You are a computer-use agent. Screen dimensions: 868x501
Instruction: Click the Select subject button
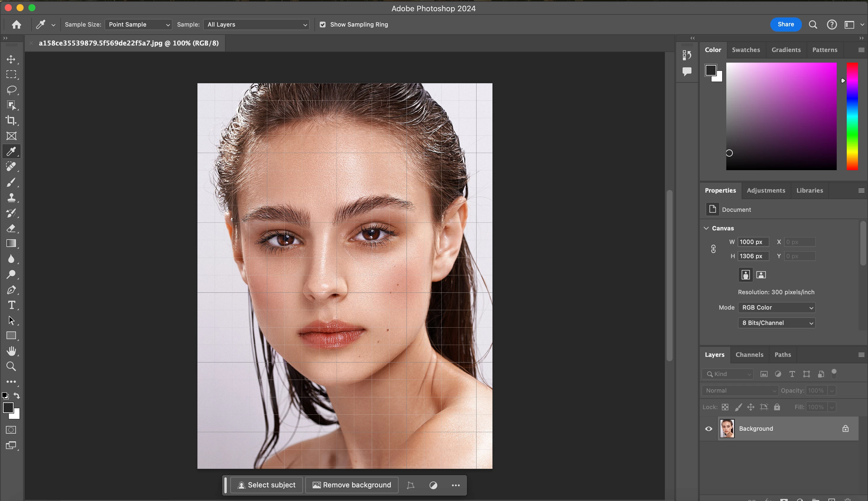[x=266, y=485]
